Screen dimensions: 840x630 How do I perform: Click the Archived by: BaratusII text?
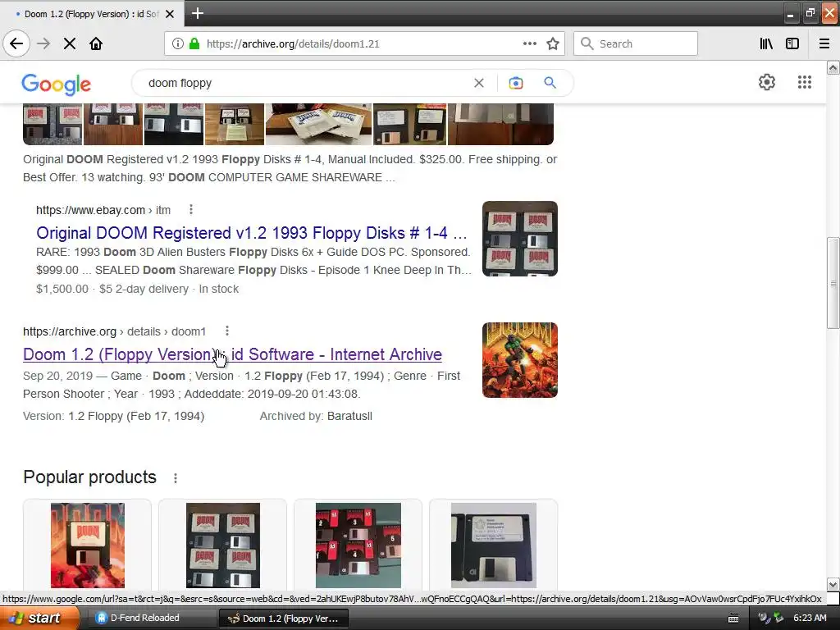[316, 416]
